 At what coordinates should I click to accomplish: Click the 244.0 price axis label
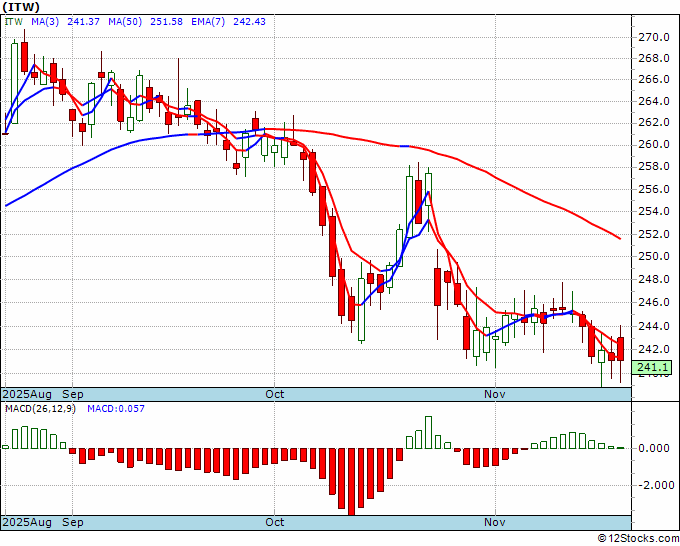654,326
